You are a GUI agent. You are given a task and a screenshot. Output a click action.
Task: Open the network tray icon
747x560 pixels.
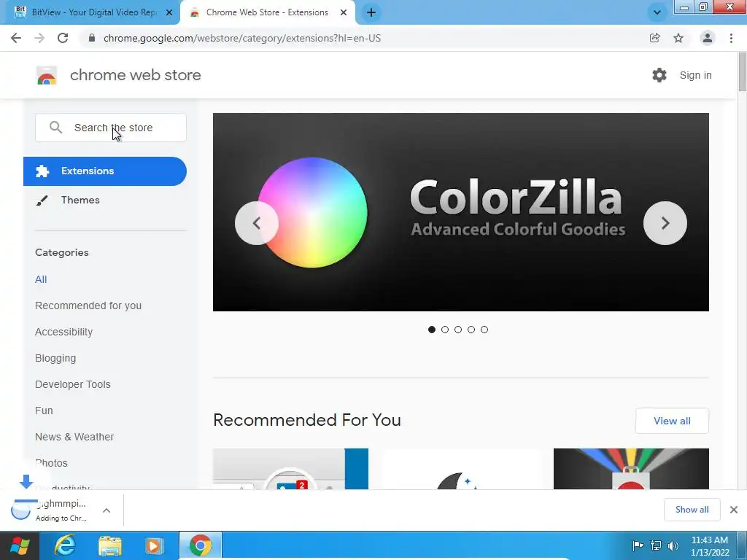coord(656,545)
